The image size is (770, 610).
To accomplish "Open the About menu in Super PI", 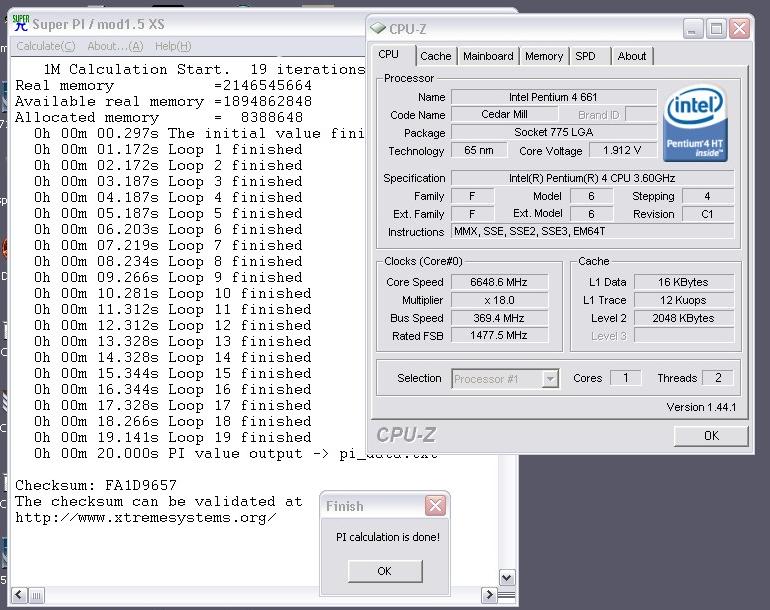I will (115, 46).
